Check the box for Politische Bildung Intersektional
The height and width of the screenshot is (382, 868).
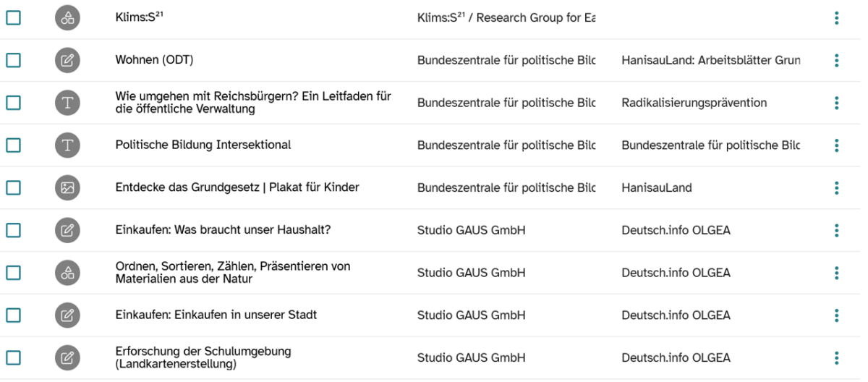[14, 145]
